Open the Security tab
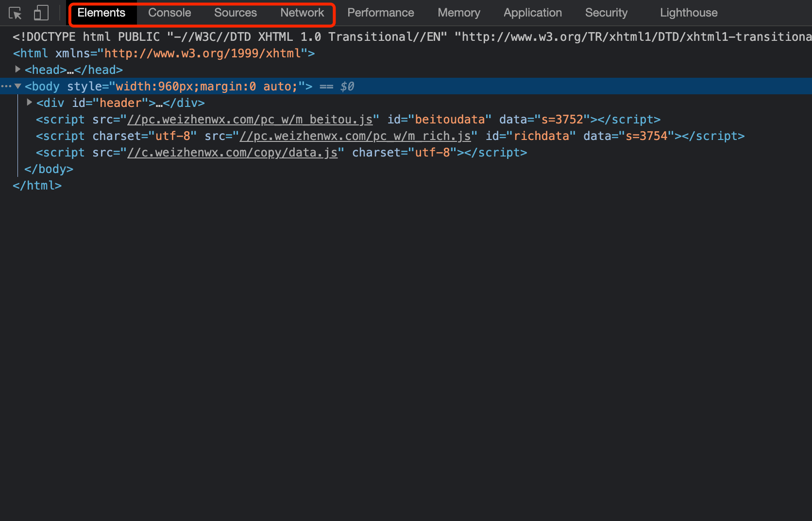This screenshot has height=521, width=812. [x=606, y=13]
